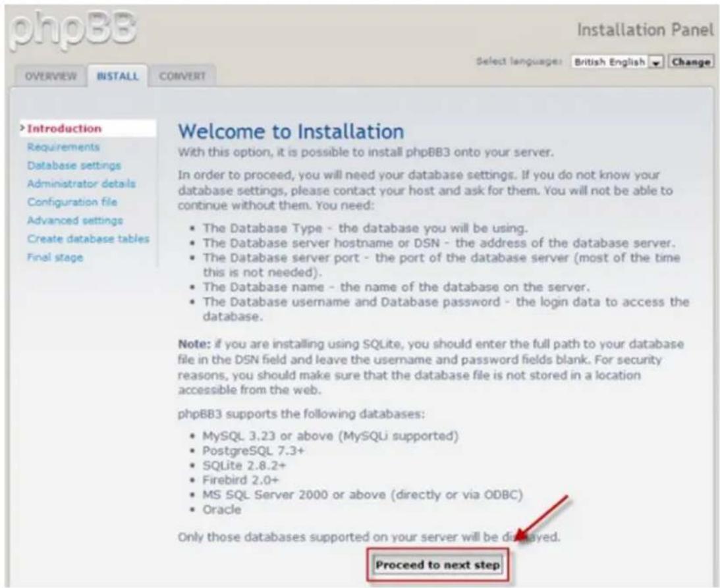Click the 'MS SQL Server 2000 or above' item
Screen dimensions: 720x588
(363, 494)
